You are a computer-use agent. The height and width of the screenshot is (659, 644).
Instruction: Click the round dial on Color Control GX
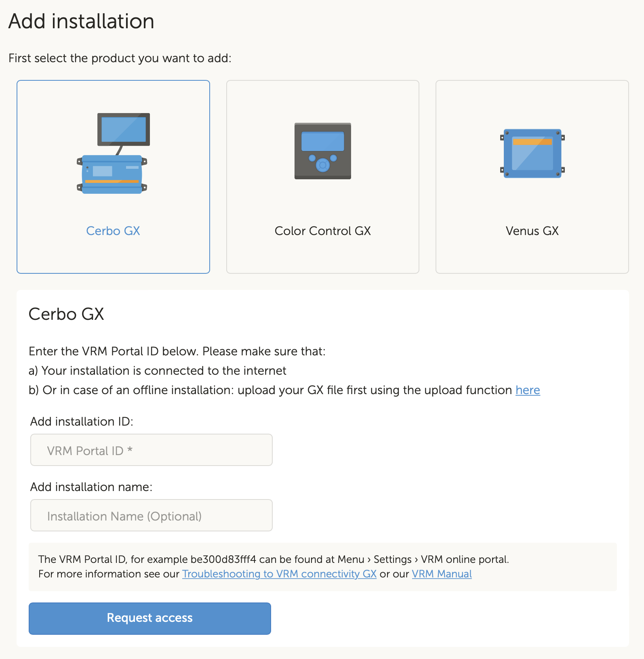[x=322, y=164]
